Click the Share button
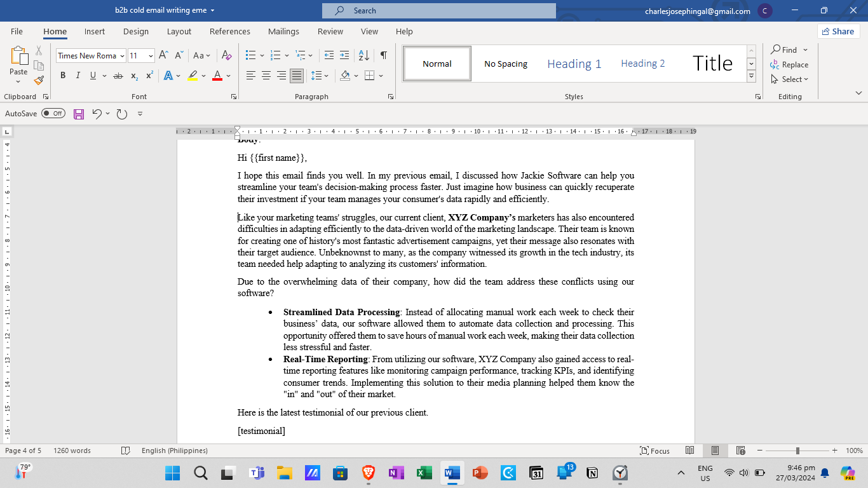Image resolution: width=868 pixels, height=488 pixels. [x=838, y=31]
